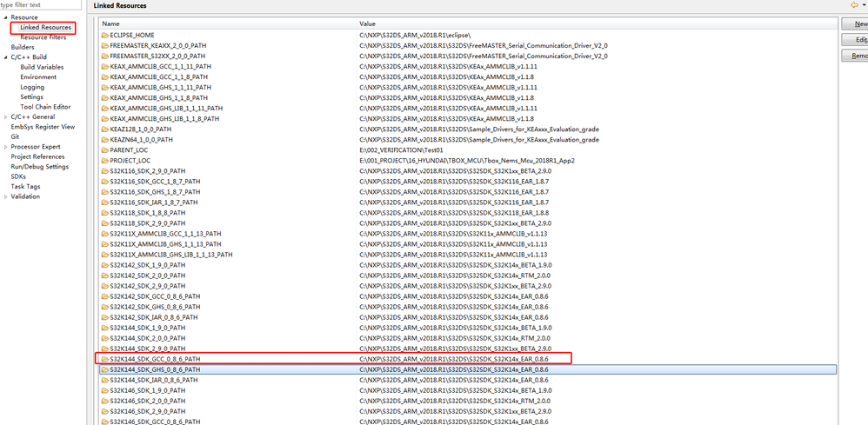Click folder icon of S32K11X_AMMCLIB_GCC_1_1_13_PATH
This screenshot has height=425, width=868.
105,234
